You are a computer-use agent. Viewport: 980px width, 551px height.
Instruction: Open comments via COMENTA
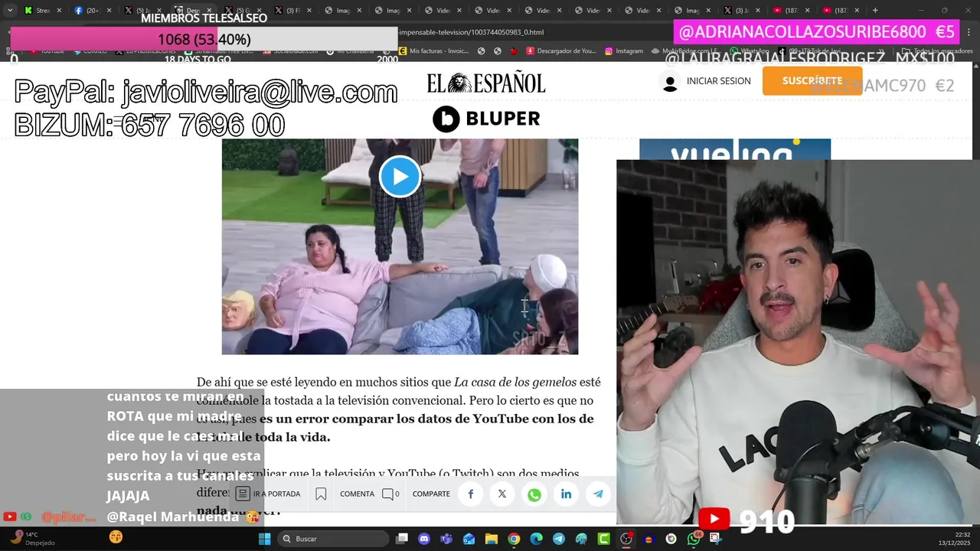[x=357, y=494]
